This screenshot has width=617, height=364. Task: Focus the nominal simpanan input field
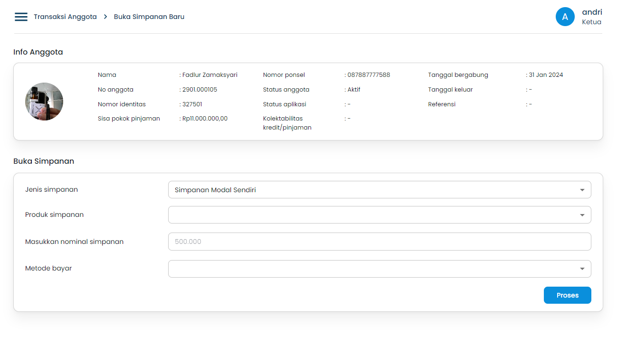379,242
